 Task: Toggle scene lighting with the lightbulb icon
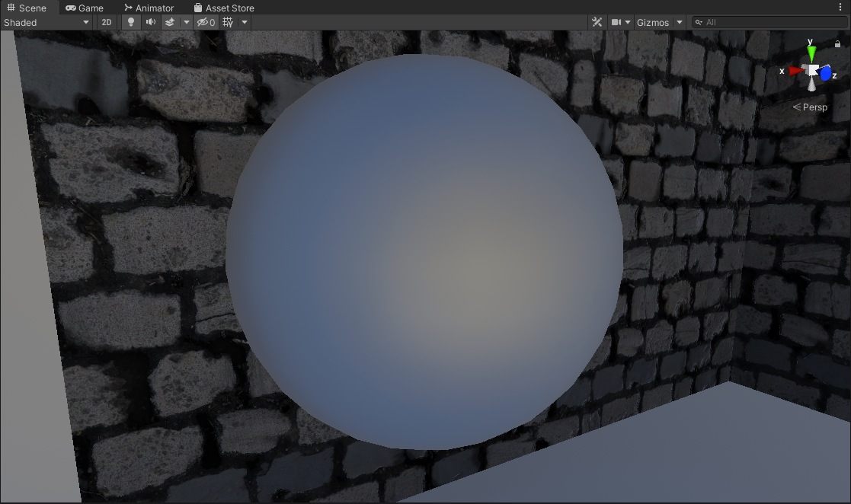pyautogui.click(x=131, y=22)
